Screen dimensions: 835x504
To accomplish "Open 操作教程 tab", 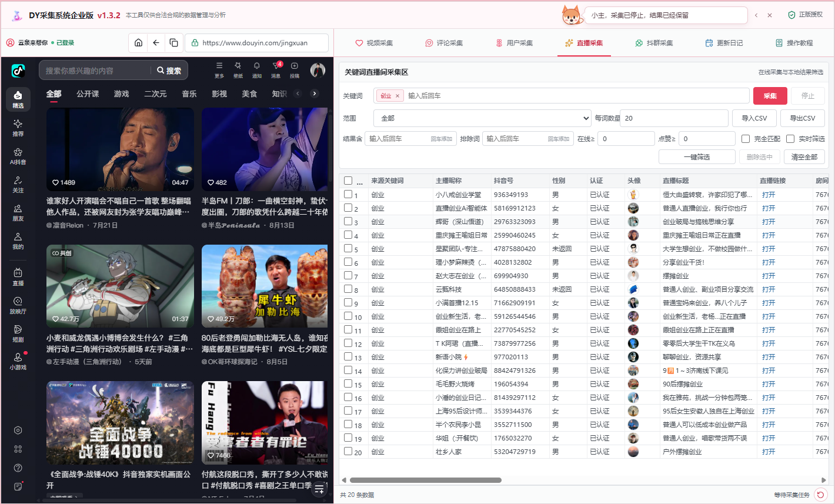I will pos(794,43).
